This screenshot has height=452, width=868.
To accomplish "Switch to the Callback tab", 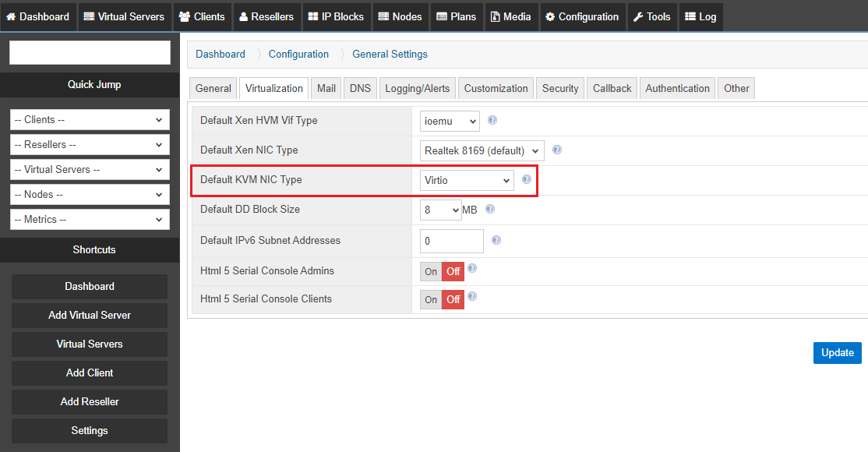I will point(612,89).
